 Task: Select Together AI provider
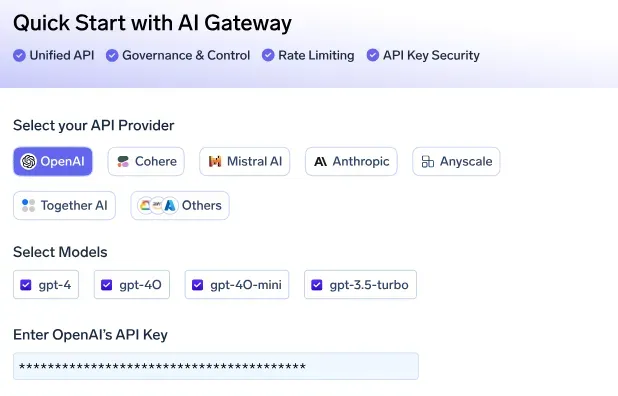[x=64, y=205]
